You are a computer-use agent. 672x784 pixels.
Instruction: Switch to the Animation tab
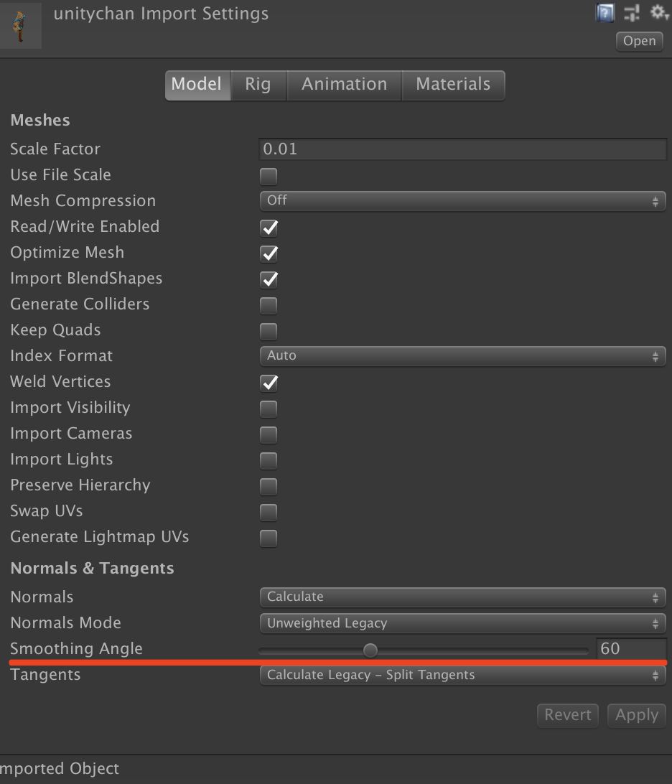(x=344, y=85)
